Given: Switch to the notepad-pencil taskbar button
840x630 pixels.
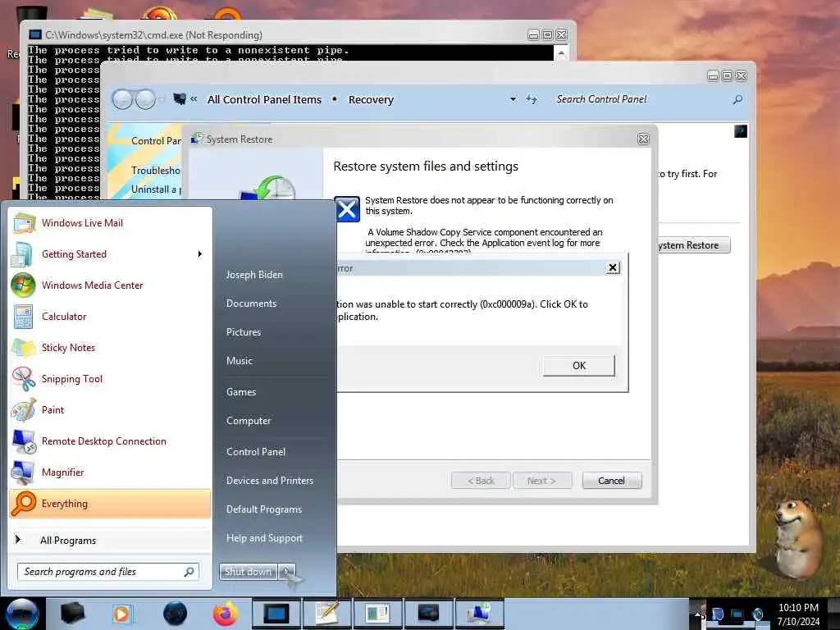Looking at the screenshot, I should (326, 614).
